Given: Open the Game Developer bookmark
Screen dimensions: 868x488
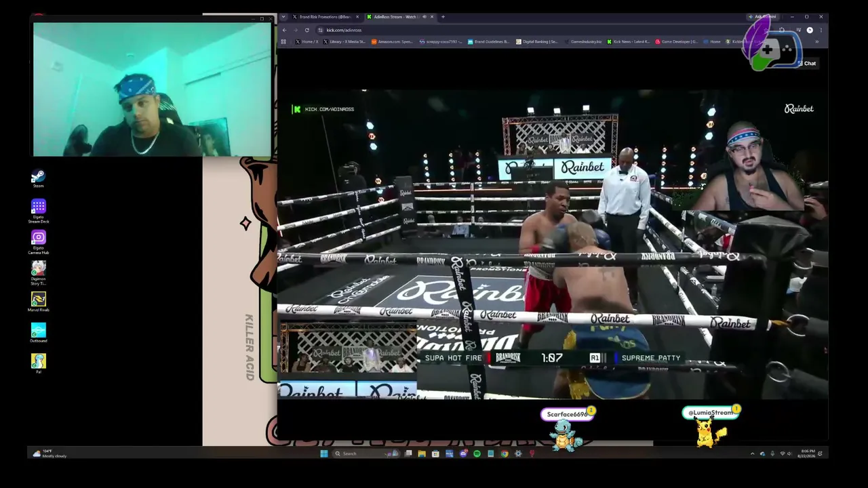Looking at the screenshot, I should (676, 42).
